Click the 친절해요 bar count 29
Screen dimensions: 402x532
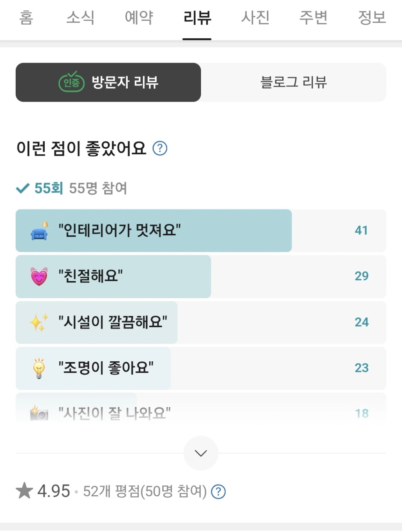(362, 276)
